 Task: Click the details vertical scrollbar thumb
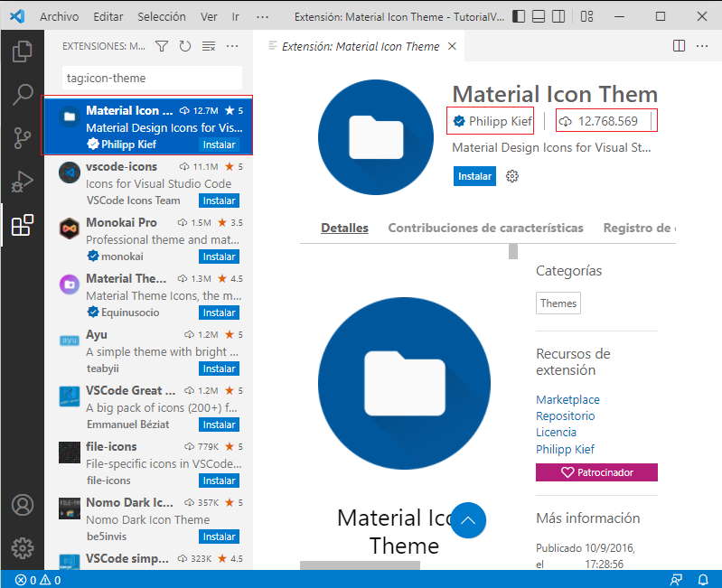click(513, 251)
